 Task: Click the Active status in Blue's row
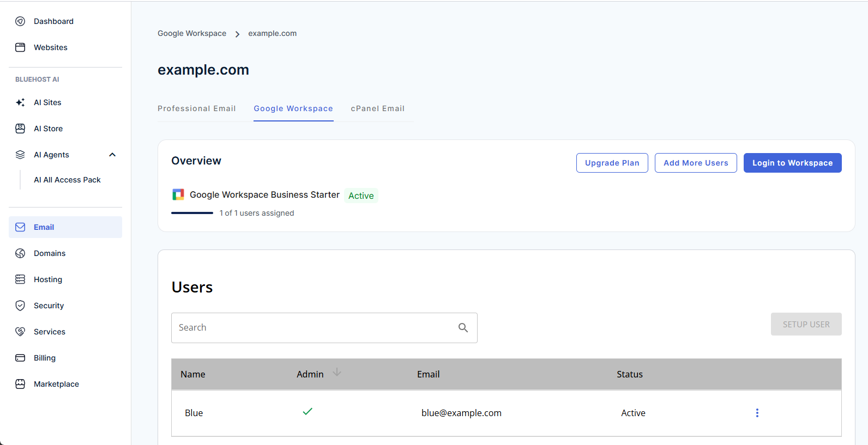pyautogui.click(x=633, y=413)
